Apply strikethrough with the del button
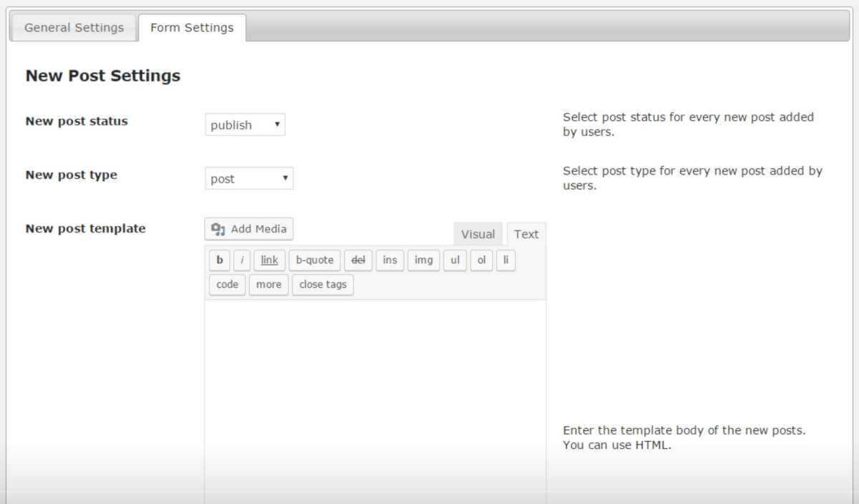Viewport: 859px width, 504px height. click(358, 260)
